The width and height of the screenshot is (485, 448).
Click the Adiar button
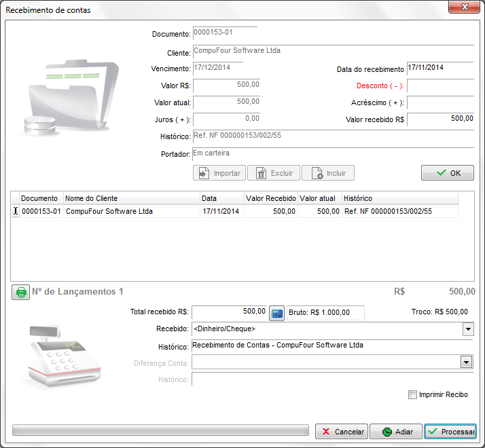coord(395,432)
